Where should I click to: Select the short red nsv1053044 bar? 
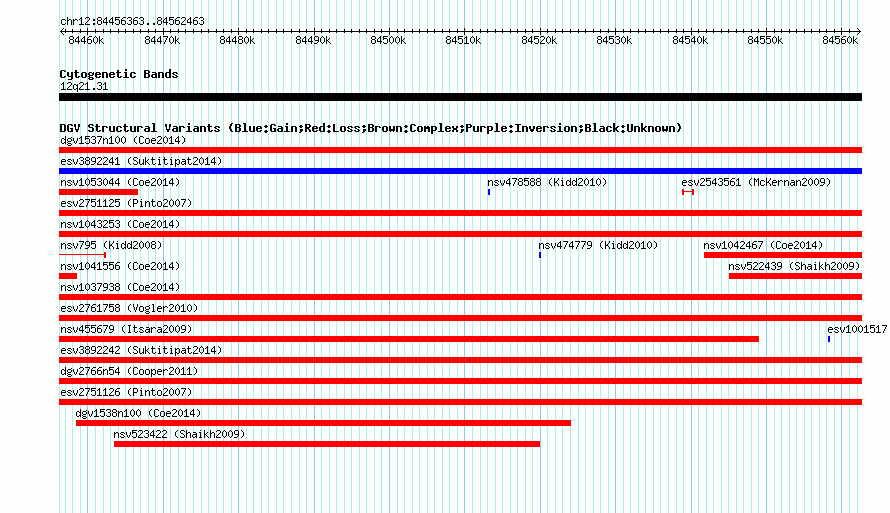pyautogui.click(x=99, y=192)
